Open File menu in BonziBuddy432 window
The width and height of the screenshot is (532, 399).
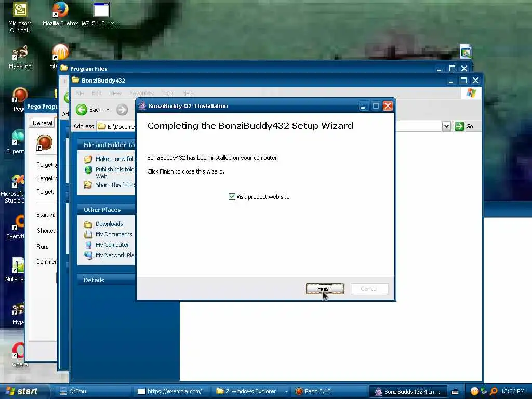click(x=79, y=93)
